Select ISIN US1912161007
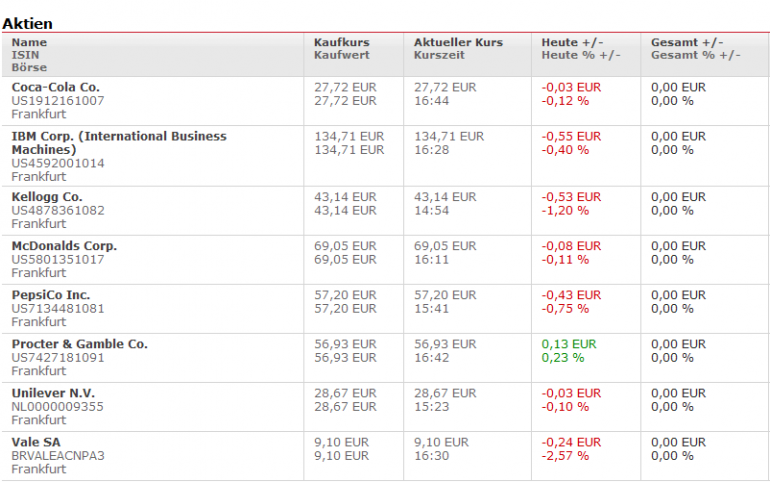The width and height of the screenshot is (770, 482). 58,101
